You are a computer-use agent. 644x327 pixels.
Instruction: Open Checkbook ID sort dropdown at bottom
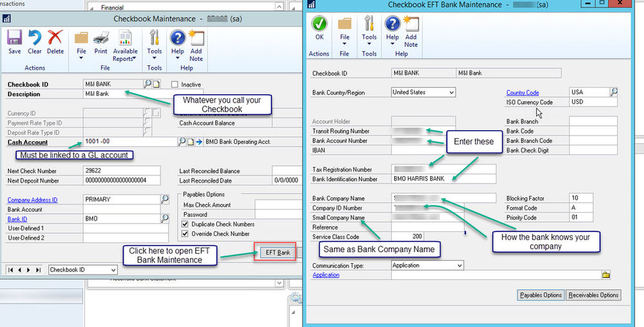[x=113, y=270]
